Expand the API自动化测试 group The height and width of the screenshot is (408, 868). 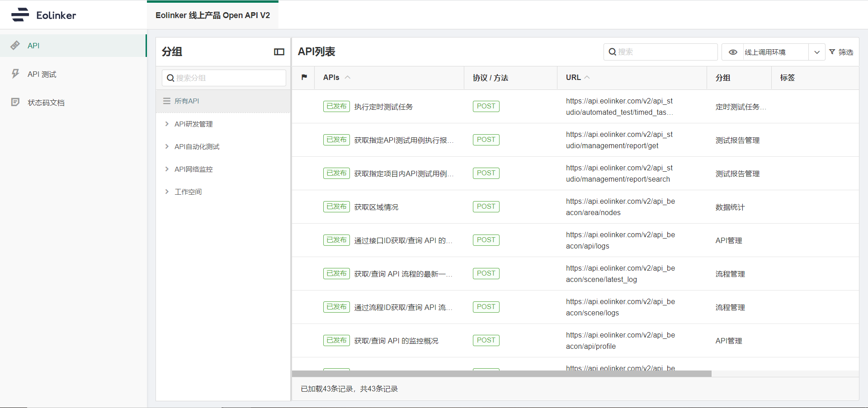click(167, 146)
